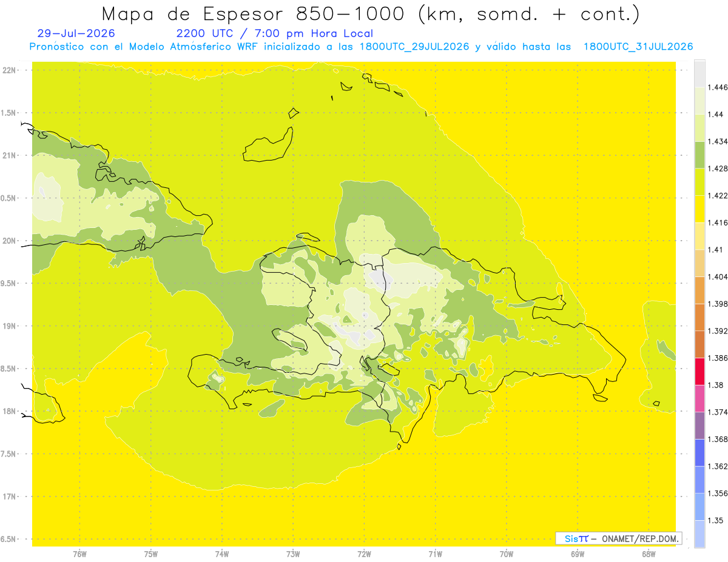This screenshot has height=562, width=728.
Task: Click the colorbar value label 1.374
Action: (718, 412)
